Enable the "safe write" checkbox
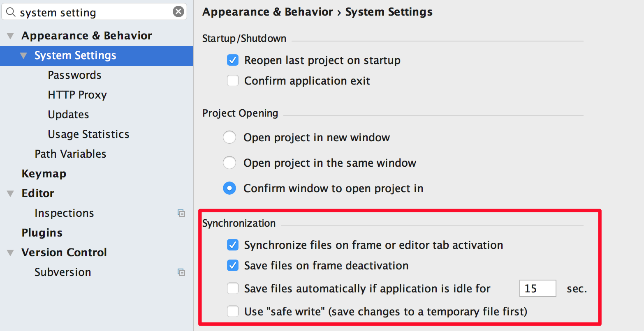Image resolution: width=644 pixels, height=331 pixels. tap(233, 311)
